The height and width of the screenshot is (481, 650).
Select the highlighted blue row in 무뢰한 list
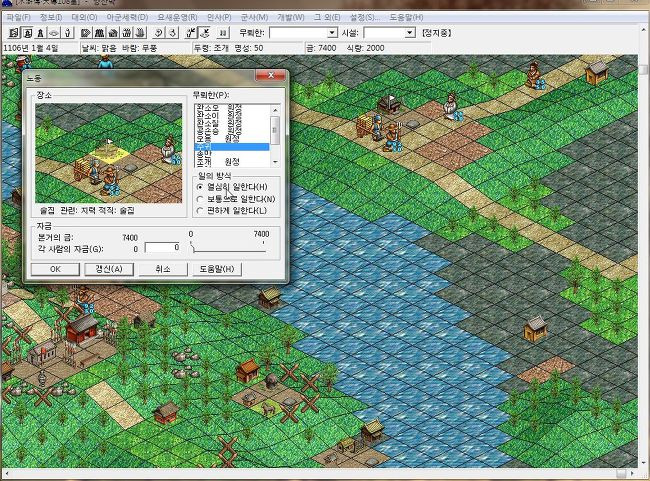232,147
